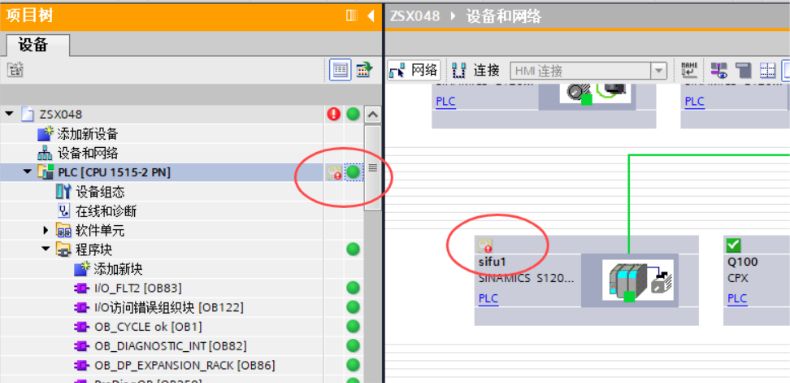This screenshot has width=790, height=383.
Task: Click the project tree scroll up arrow
Action: tap(373, 114)
